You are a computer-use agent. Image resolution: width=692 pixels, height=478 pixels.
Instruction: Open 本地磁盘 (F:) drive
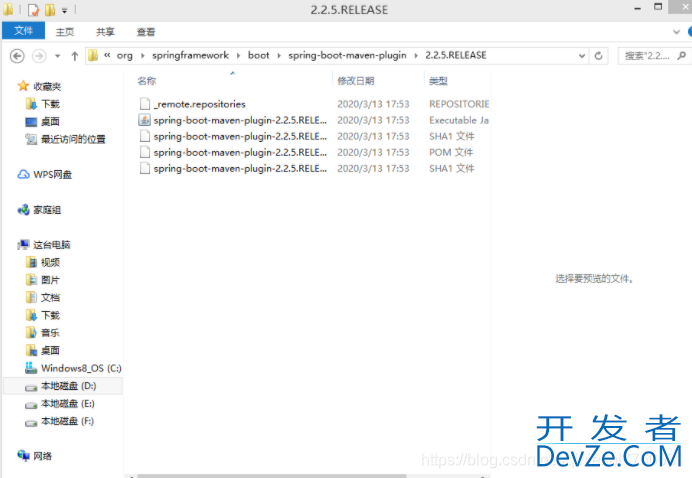point(68,421)
